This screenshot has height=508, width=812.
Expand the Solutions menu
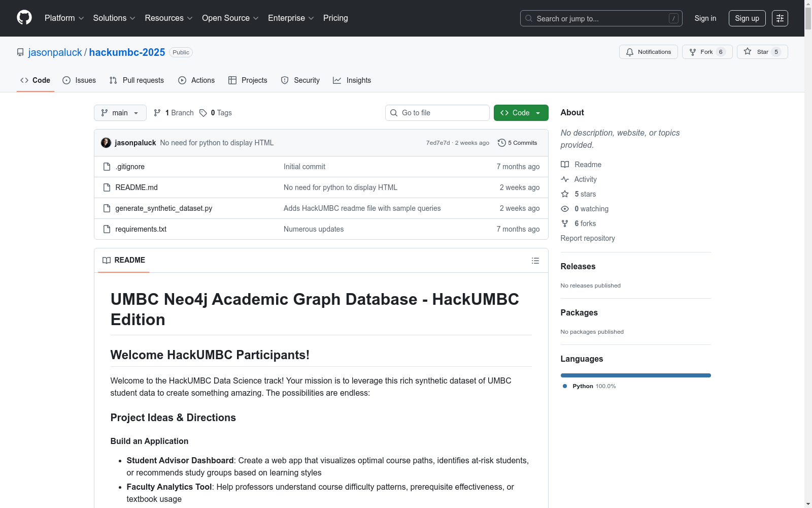[x=114, y=18]
